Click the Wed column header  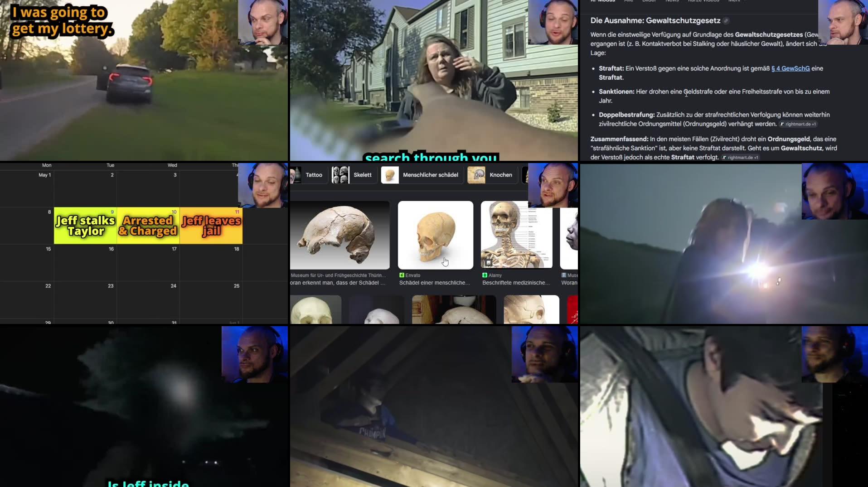click(172, 165)
